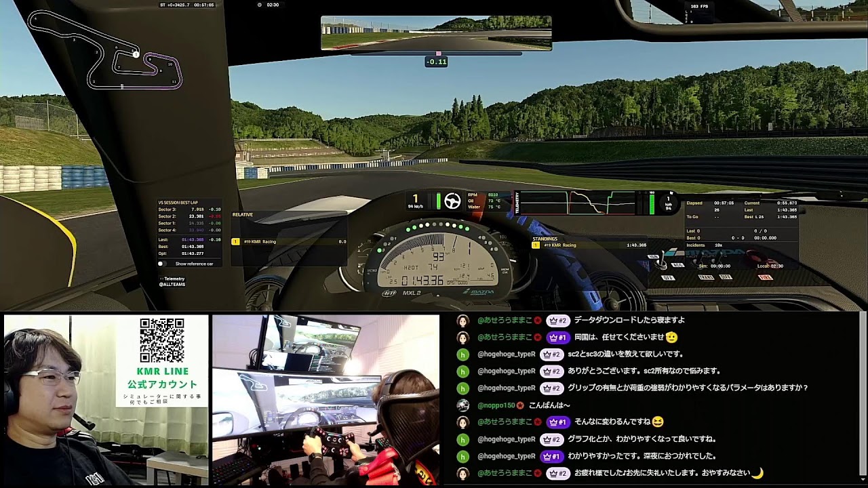Click #2 crown badge on お疲れ様でした message
The height and width of the screenshot is (488, 868).
pos(557,473)
